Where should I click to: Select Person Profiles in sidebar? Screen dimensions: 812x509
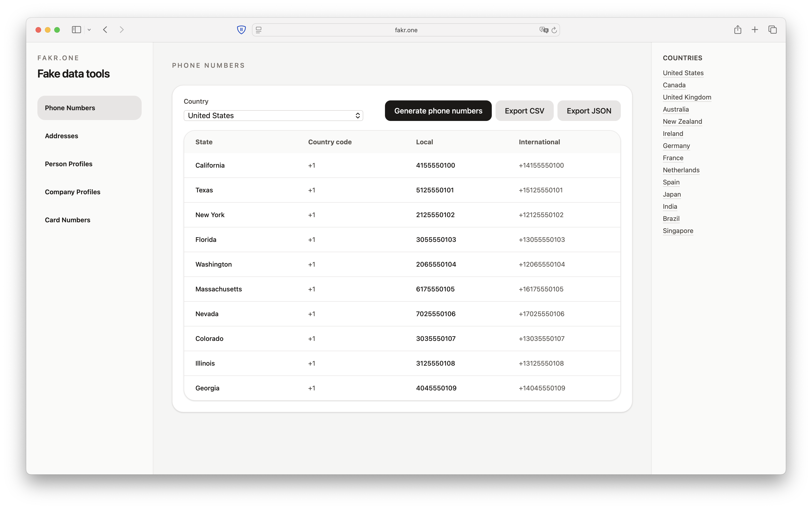(68, 164)
